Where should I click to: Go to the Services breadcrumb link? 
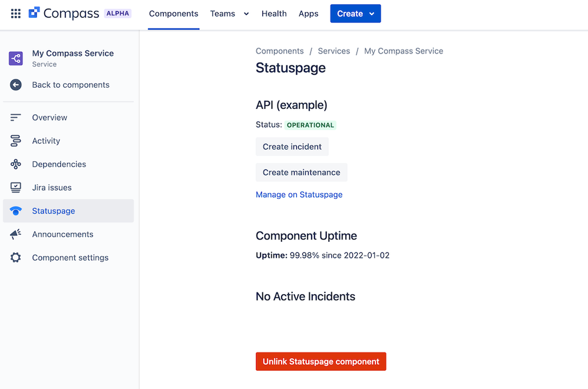coord(333,51)
